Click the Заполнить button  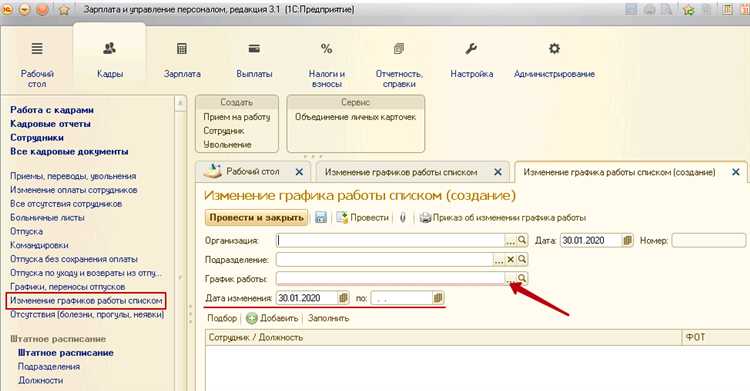point(329,318)
